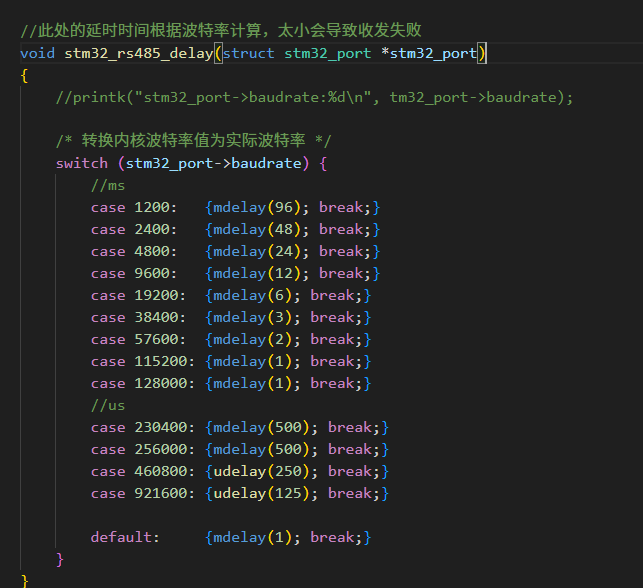Click the 'struct' keyword in parameter list
643x588 pixels.
pyautogui.click(x=249, y=53)
